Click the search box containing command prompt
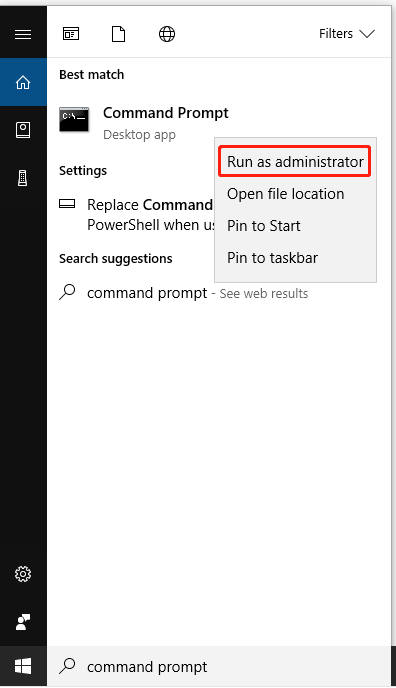Image resolution: width=396 pixels, height=688 pixels. (219, 666)
